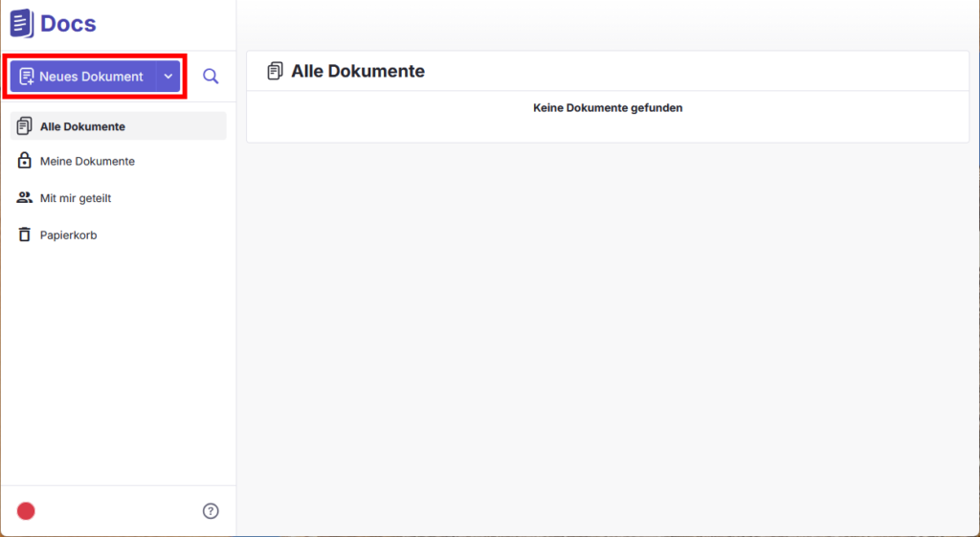The height and width of the screenshot is (537, 980).
Task: Click the Alle Dokumente main heading
Action: click(358, 71)
